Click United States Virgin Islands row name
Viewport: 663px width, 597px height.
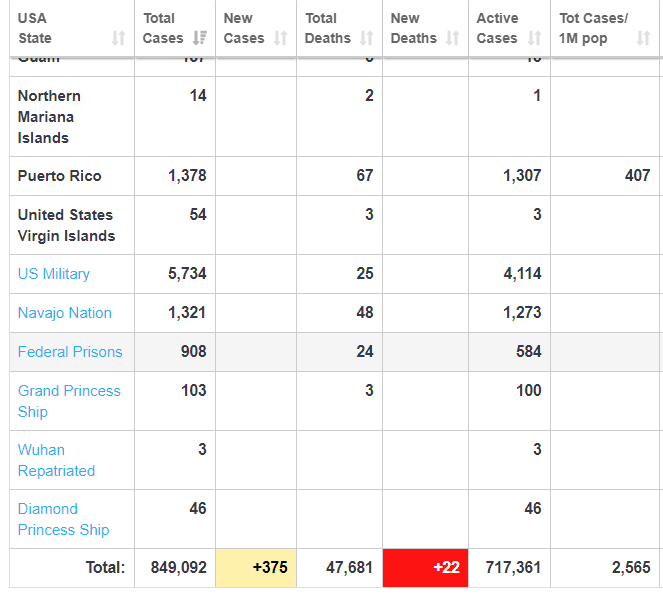(66, 225)
